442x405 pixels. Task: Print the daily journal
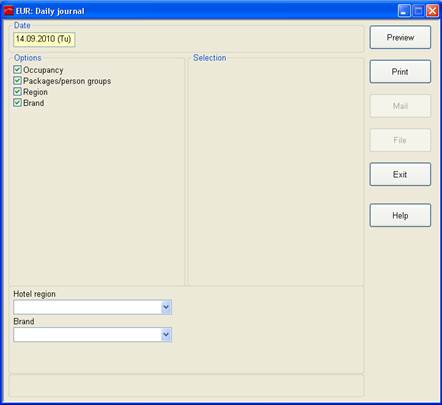tap(400, 72)
